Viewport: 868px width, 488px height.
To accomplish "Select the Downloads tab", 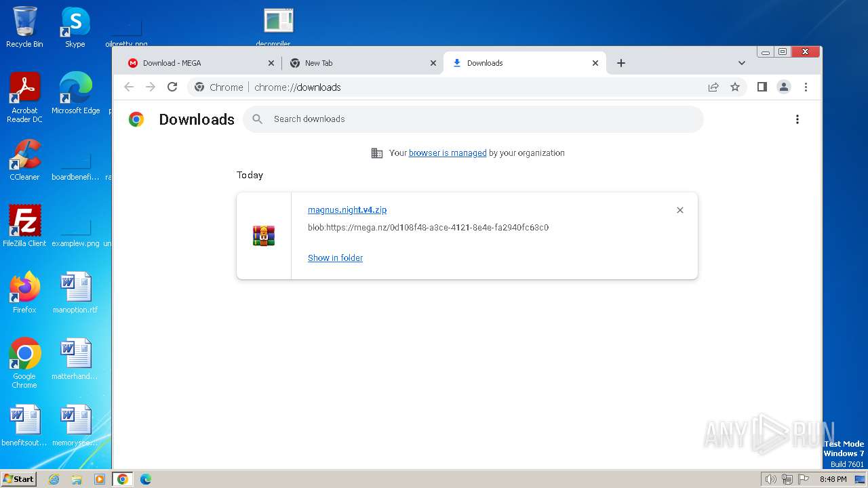I will (x=525, y=63).
